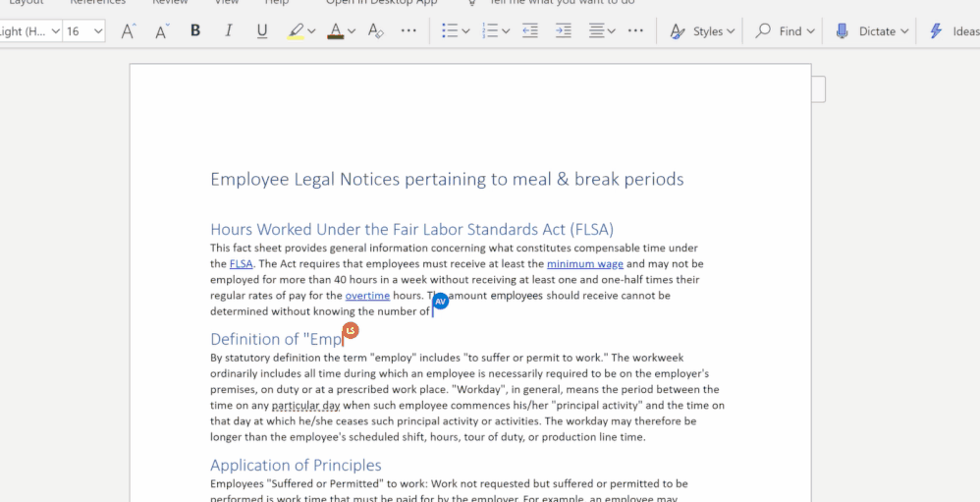Expand the alignment dropdown arrow
The image size is (980, 502).
(x=611, y=31)
